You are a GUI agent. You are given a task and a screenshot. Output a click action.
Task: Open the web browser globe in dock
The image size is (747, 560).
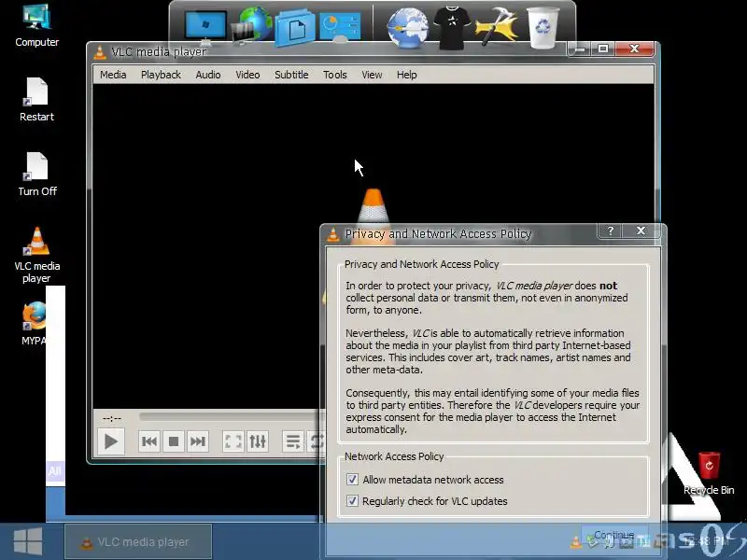click(407, 29)
